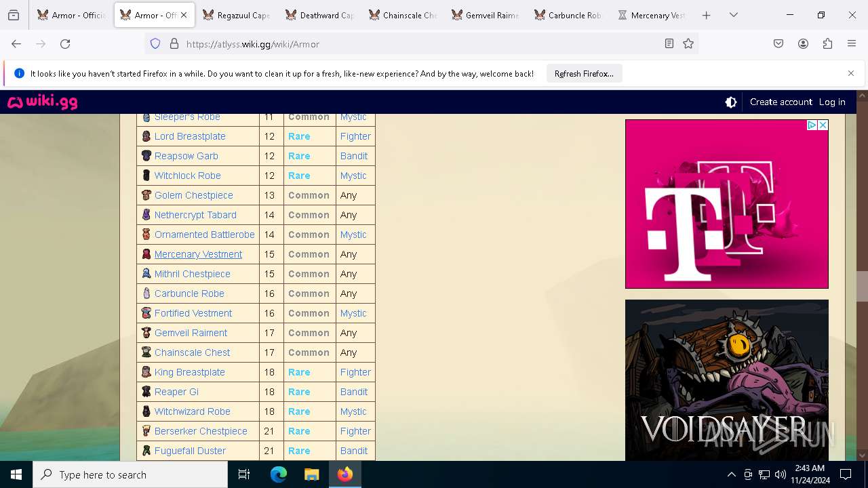Image resolution: width=868 pixels, height=488 pixels.
Task: Expand the list all tabs chevron
Action: pos(733,15)
